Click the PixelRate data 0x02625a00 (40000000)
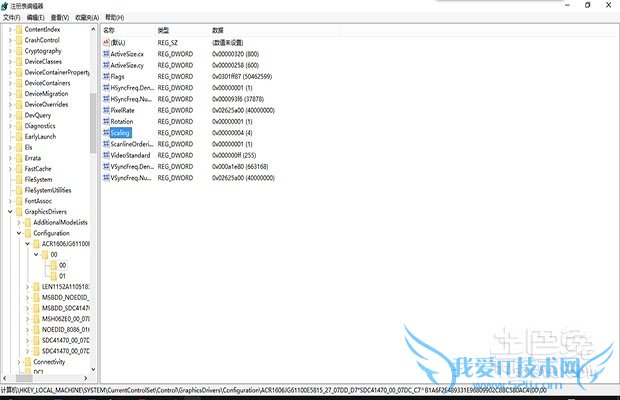Screen dimensions: 620x400 point(243,110)
